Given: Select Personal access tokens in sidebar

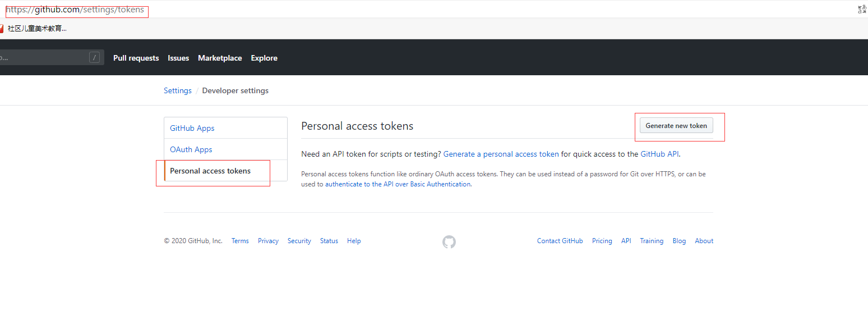Looking at the screenshot, I should (x=225, y=171).
